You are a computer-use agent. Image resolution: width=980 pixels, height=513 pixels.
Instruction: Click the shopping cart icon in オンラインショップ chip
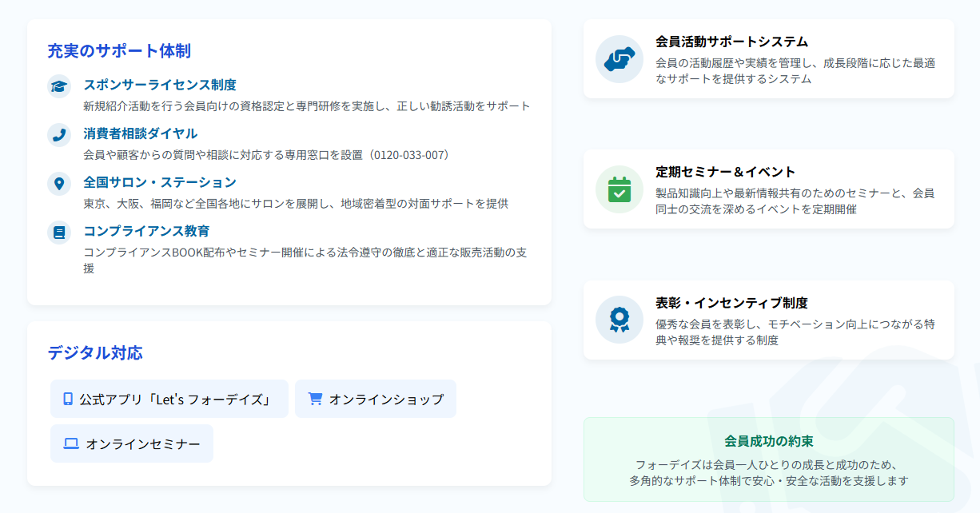click(315, 399)
